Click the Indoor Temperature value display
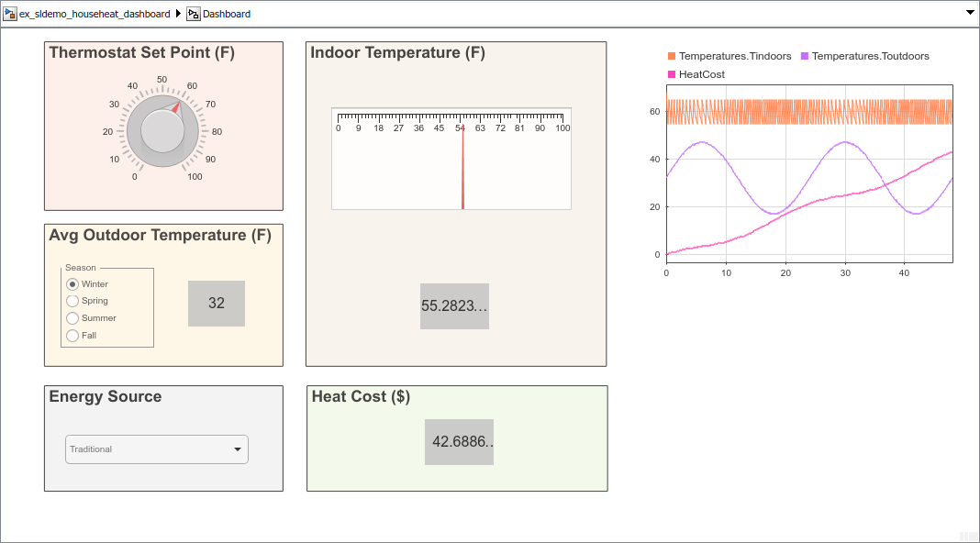The width and height of the screenshot is (980, 543). pyautogui.click(x=454, y=306)
